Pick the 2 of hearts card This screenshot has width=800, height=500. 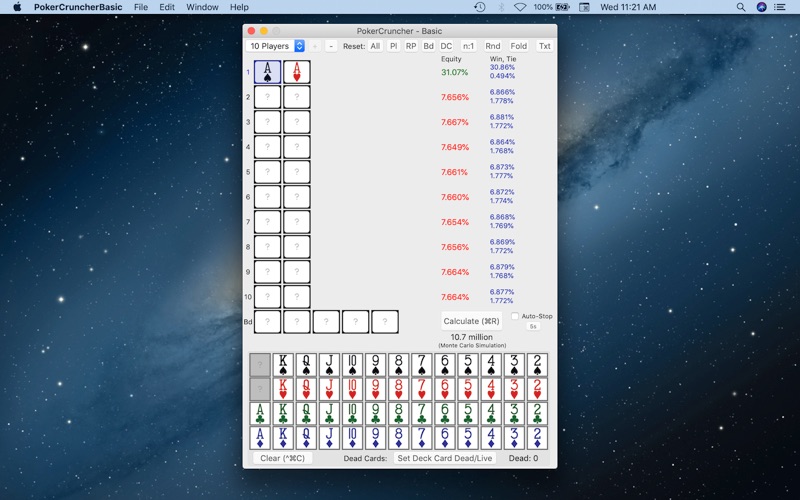[537, 389]
